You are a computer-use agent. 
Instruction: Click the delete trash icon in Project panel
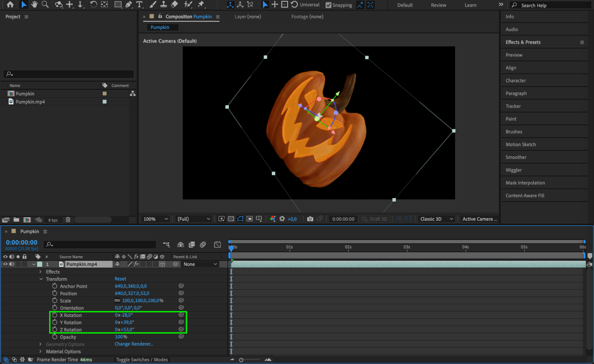[68, 220]
